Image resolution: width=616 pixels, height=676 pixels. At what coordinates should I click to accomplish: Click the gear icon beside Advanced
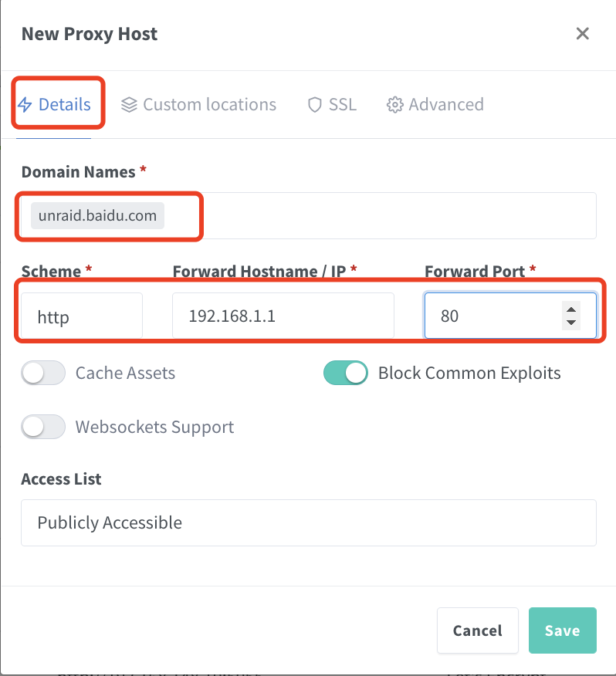click(x=394, y=104)
